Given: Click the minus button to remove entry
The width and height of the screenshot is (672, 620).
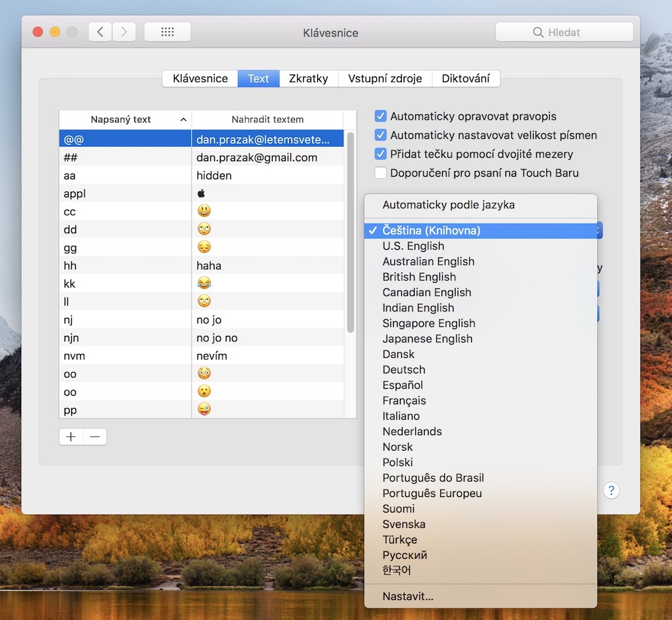Looking at the screenshot, I should pos(95,437).
